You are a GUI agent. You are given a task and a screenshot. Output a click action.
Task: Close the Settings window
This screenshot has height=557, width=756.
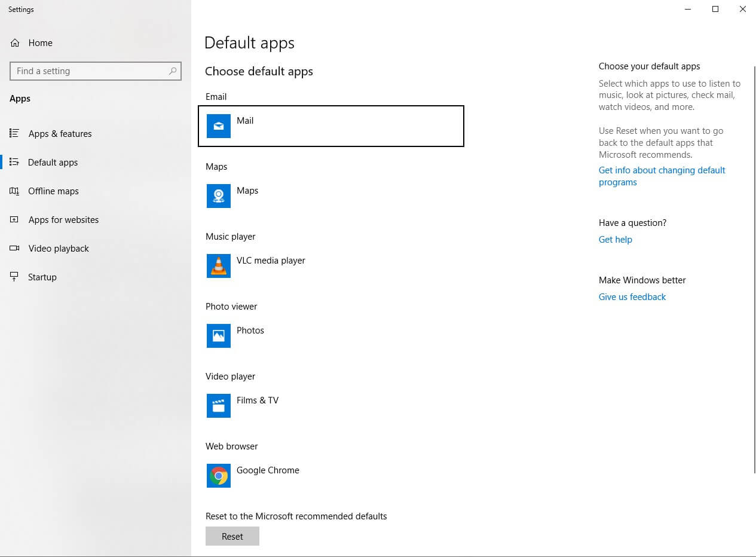[743, 9]
